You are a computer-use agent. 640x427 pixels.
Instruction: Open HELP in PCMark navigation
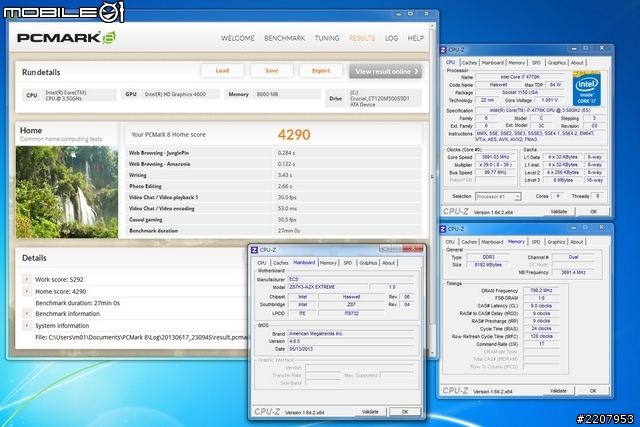click(x=416, y=38)
